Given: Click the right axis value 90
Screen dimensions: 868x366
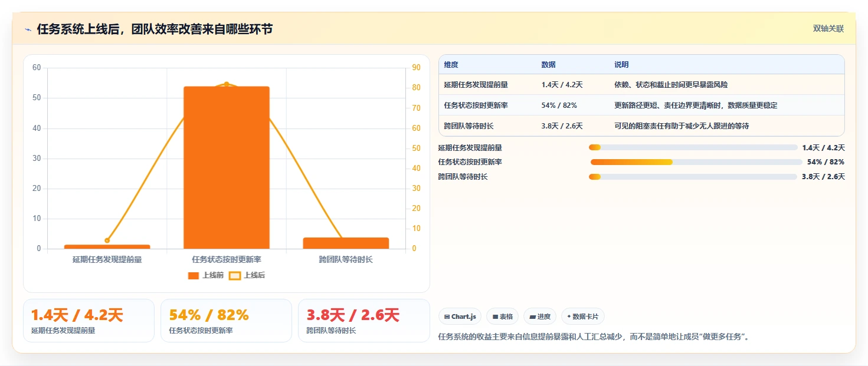Looking at the screenshot, I should 416,68.
